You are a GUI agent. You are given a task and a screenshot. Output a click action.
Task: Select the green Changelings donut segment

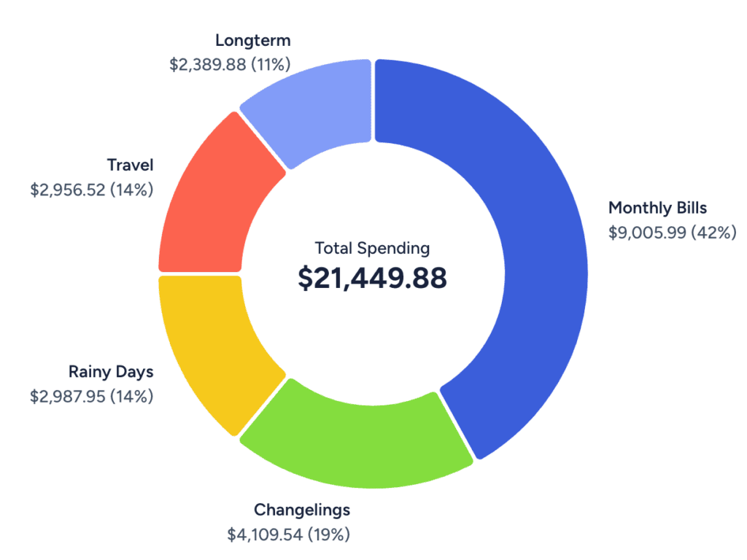click(x=357, y=436)
